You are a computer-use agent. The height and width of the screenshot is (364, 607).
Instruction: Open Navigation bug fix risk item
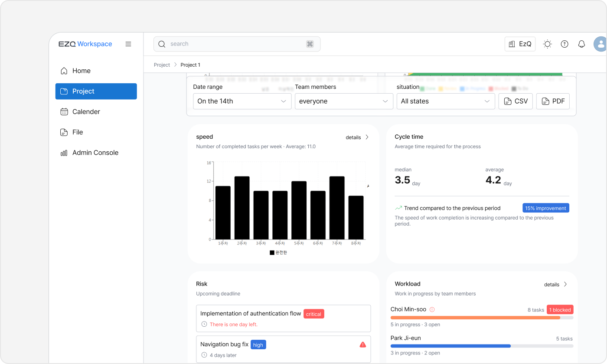coord(284,349)
